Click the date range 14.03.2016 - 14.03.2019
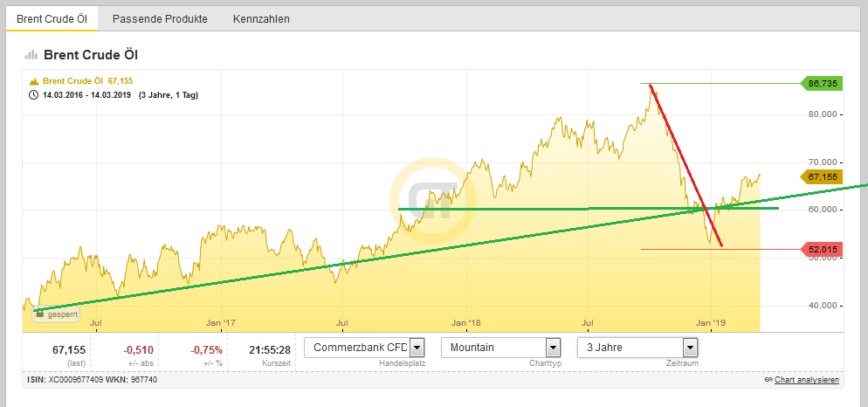The width and height of the screenshot is (868, 407). 87,94
